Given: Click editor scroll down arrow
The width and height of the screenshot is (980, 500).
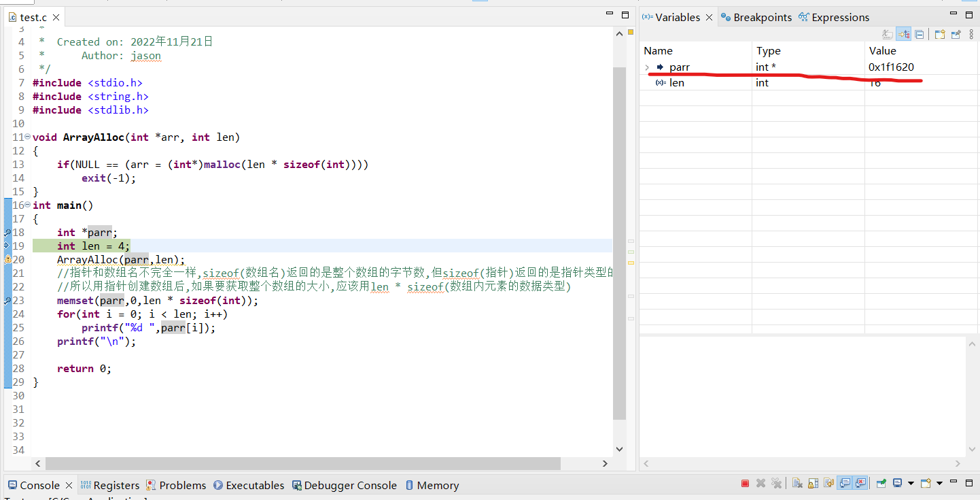Looking at the screenshot, I should point(619,449).
